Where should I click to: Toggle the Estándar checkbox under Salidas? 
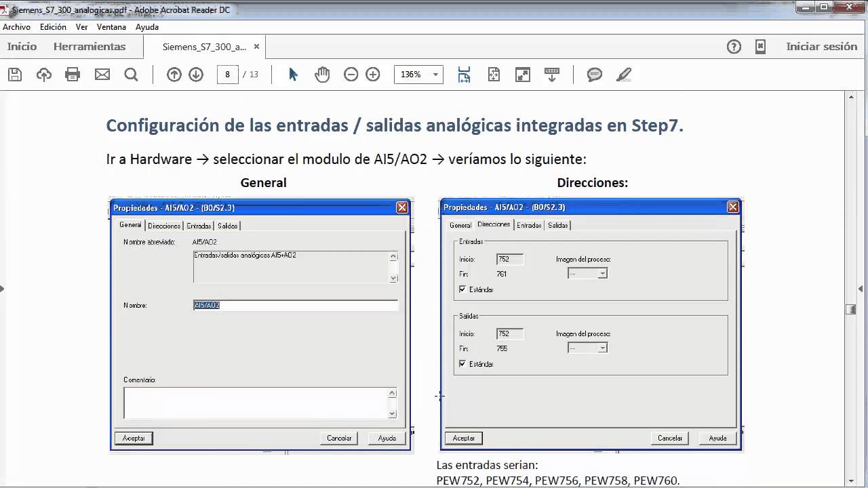tap(462, 364)
